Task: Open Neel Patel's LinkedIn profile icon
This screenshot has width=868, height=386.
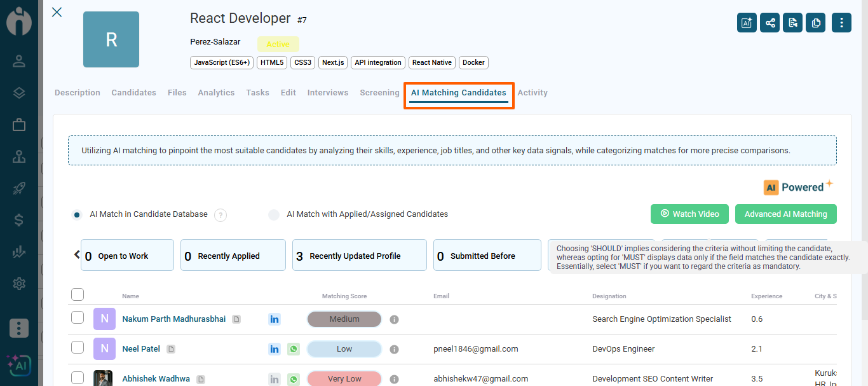Action: click(x=275, y=349)
